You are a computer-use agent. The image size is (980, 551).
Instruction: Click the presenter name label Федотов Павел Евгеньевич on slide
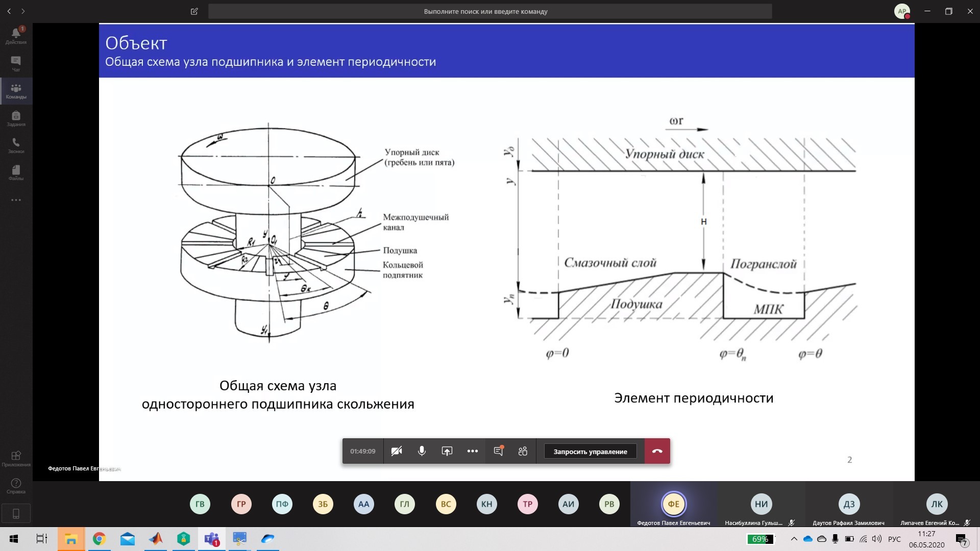(84, 468)
